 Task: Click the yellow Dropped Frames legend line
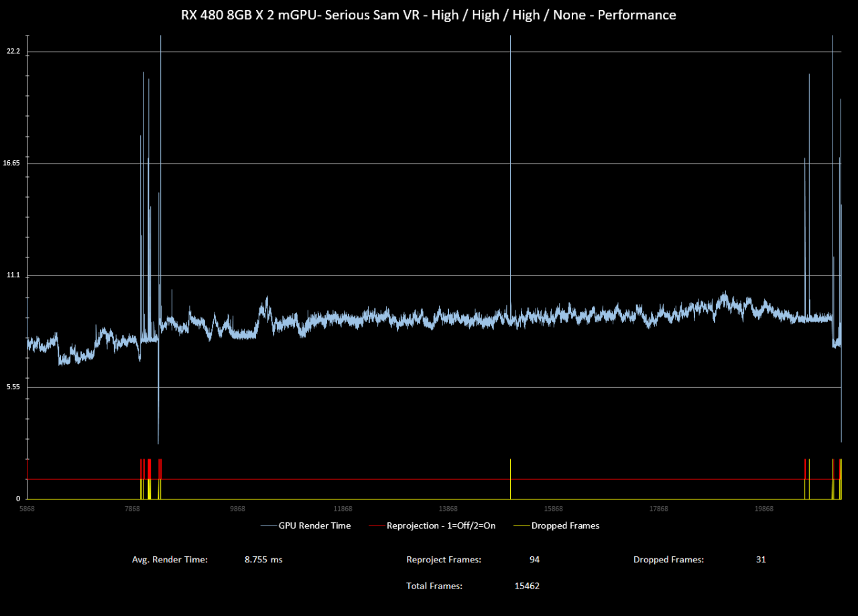click(x=522, y=526)
